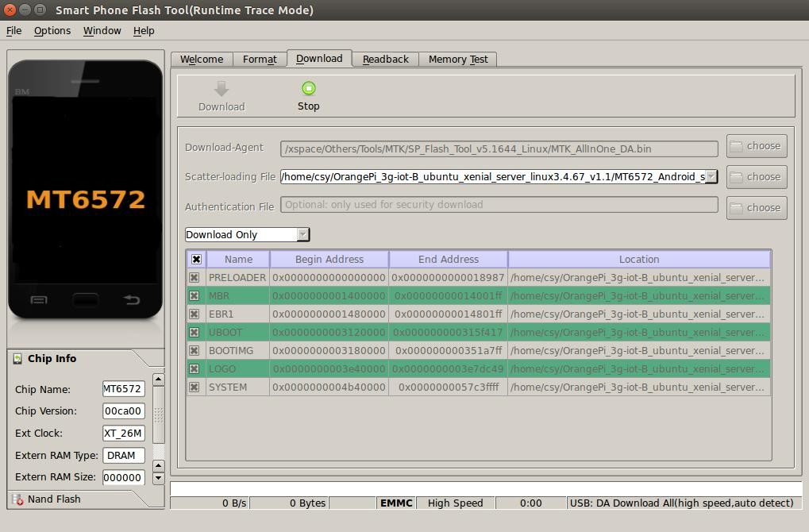Click the Name column header
The width and height of the screenshot is (809, 532).
tap(238, 259)
